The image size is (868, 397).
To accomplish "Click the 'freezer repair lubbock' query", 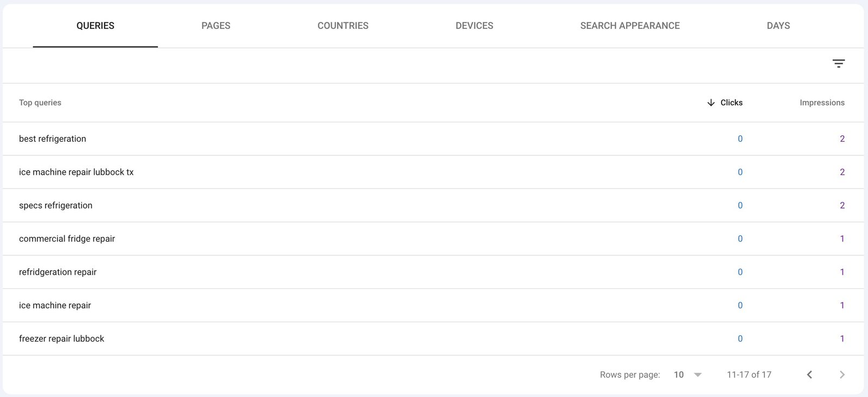I will 61,339.
